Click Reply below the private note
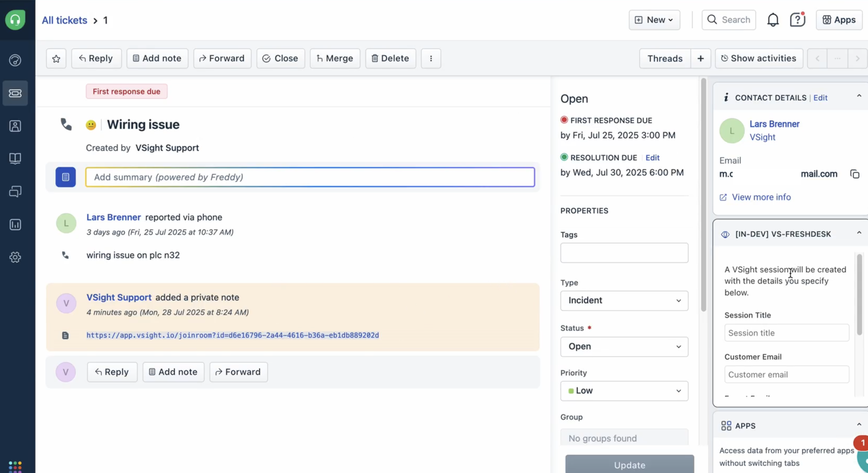This screenshot has height=473, width=868. coord(112,372)
